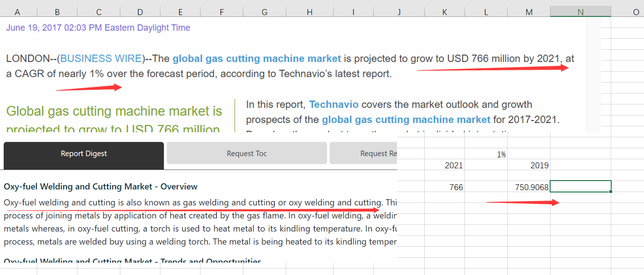Click text 'a CAGR of nearly 1% over the forecast period'

coord(111,73)
